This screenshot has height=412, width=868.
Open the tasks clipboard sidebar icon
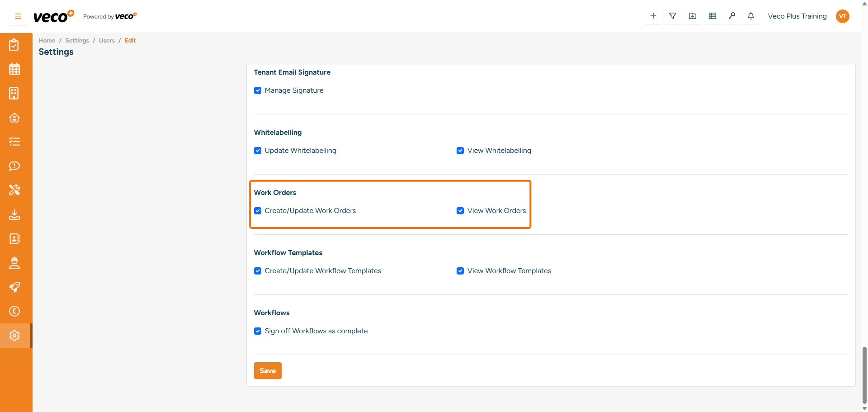point(14,45)
